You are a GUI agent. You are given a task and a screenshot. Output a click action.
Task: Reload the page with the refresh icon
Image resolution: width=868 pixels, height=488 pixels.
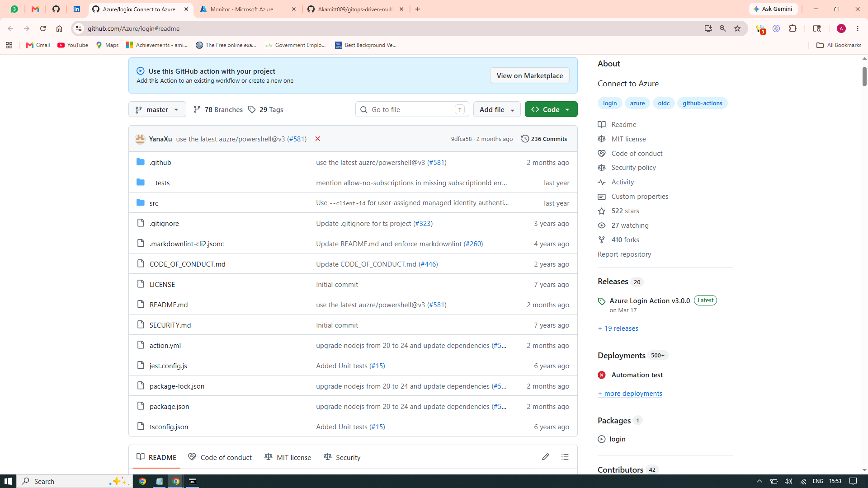point(43,28)
